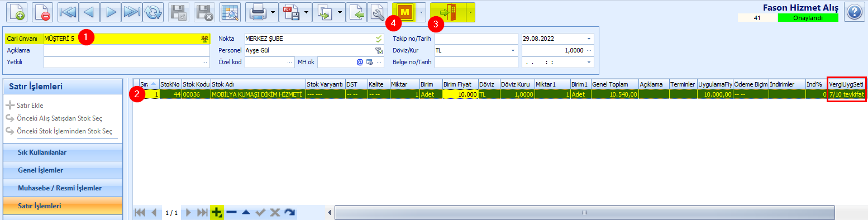The width and height of the screenshot is (868, 220).
Task: Expand the PDF export dropdown arrow
Action: point(307,12)
